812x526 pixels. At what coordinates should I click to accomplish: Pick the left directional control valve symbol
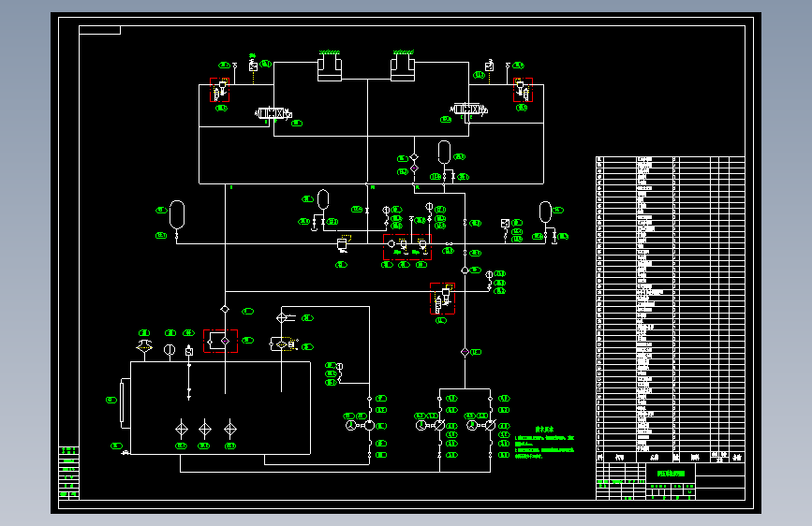pyautogui.click(x=273, y=113)
